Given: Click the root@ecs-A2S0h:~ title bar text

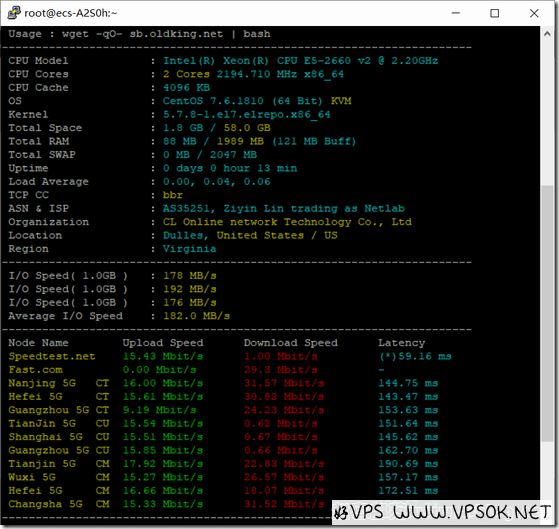Looking at the screenshot, I should click(x=71, y=13).
